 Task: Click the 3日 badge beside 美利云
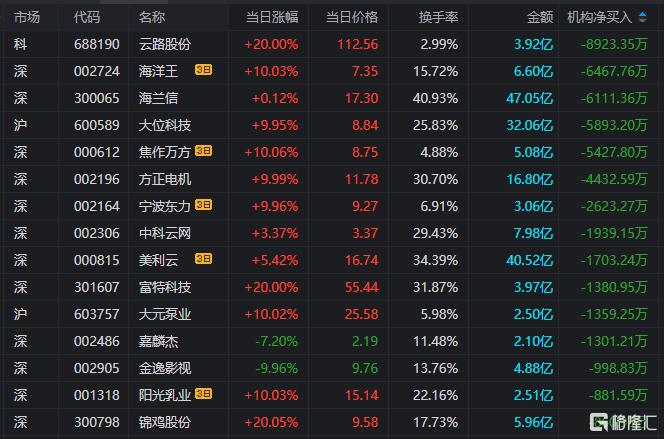[x=203, y=259]
